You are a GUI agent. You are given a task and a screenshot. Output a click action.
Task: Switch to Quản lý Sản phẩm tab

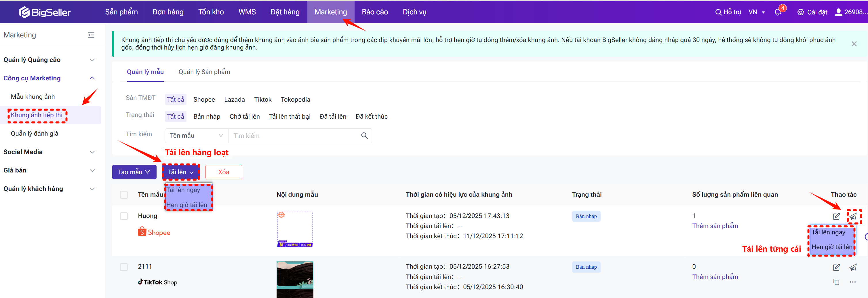pyautogui.click(x=204, y=72)
